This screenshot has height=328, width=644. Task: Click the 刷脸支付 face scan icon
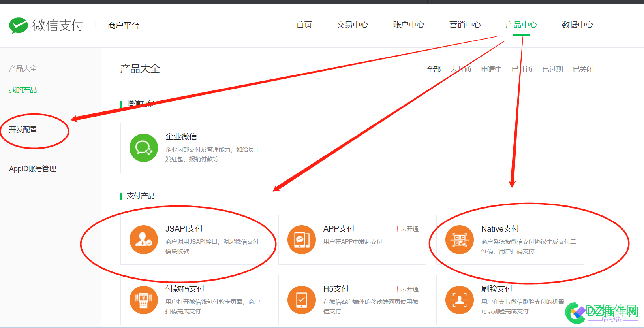point(460,300)
